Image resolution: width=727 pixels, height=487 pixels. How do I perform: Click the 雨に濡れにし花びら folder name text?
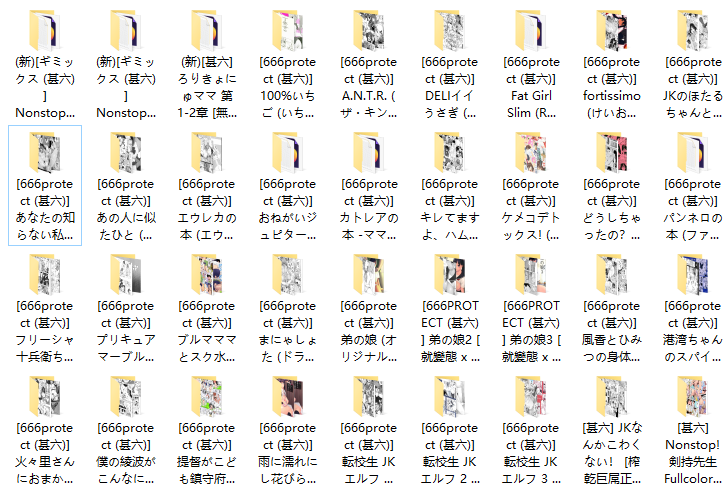click(288, 453)
